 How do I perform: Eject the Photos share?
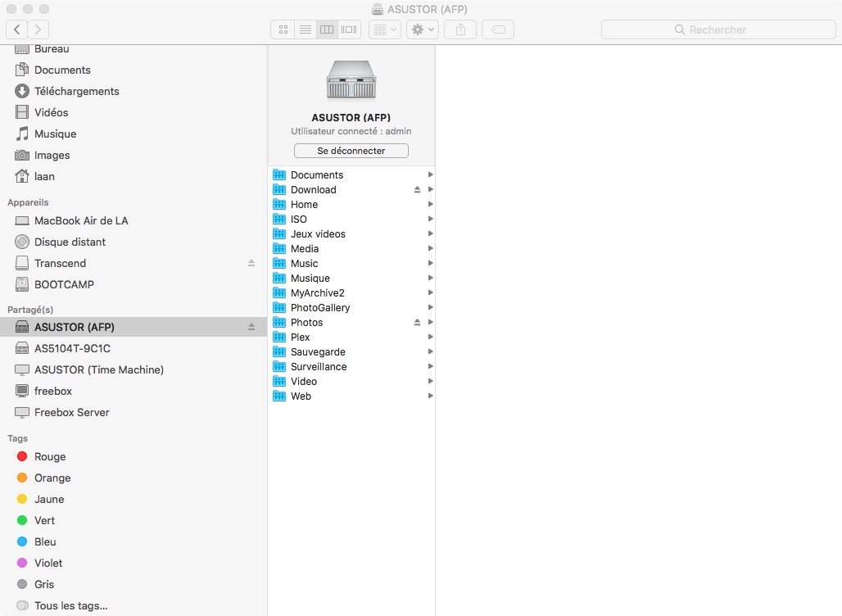417,322
